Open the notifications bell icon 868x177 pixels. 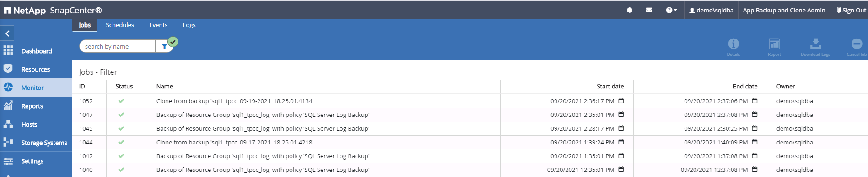click(x=630, y=10)
